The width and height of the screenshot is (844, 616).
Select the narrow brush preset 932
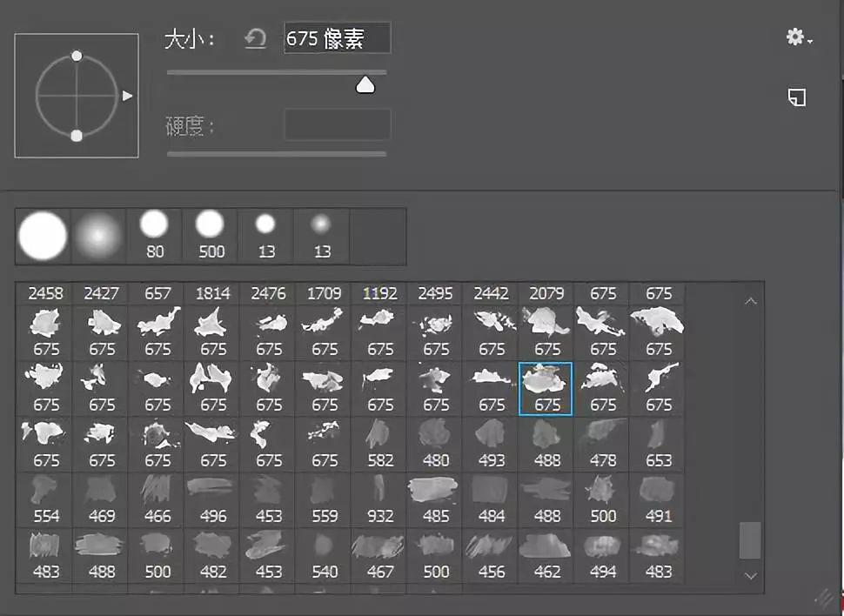pyautogui.click(x=380, y=500)
